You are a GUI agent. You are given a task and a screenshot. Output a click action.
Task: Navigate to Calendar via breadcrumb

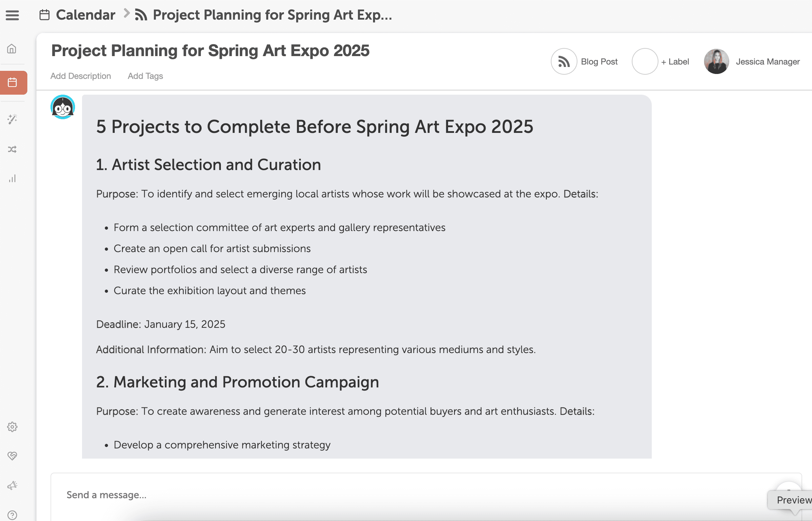[85, 14]
